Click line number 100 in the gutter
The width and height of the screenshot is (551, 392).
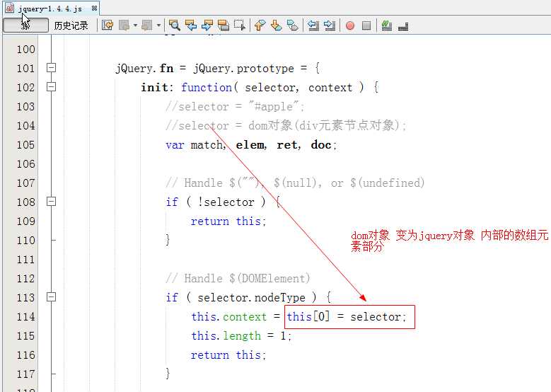click(25, 50)
